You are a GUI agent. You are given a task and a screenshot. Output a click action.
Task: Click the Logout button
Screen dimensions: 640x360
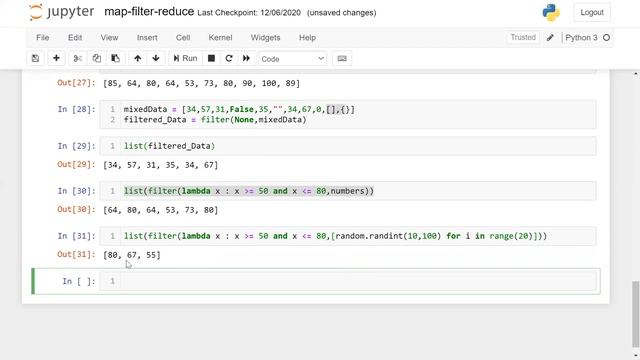(x=592, y=12)
